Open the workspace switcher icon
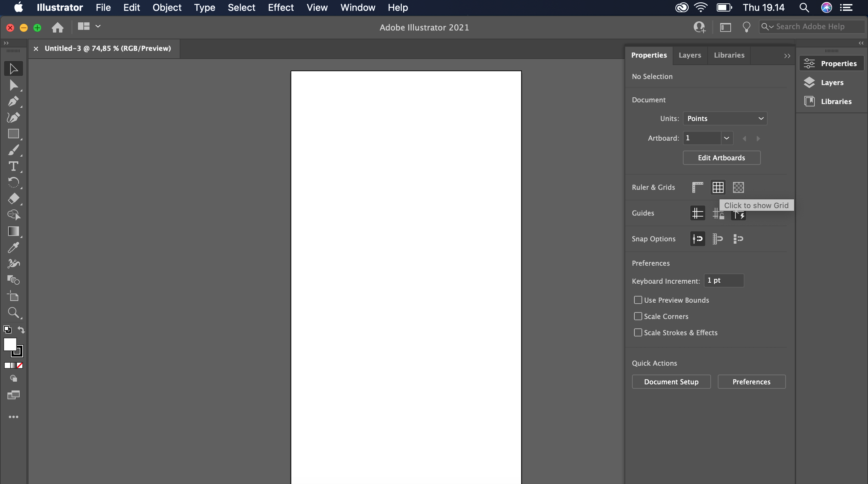 [725, 27]
